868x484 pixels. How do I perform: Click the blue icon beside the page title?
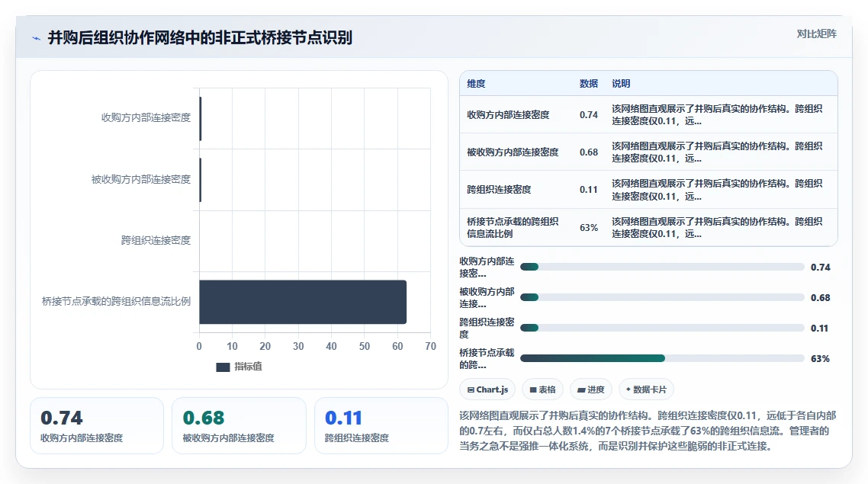tap(37, 39)
